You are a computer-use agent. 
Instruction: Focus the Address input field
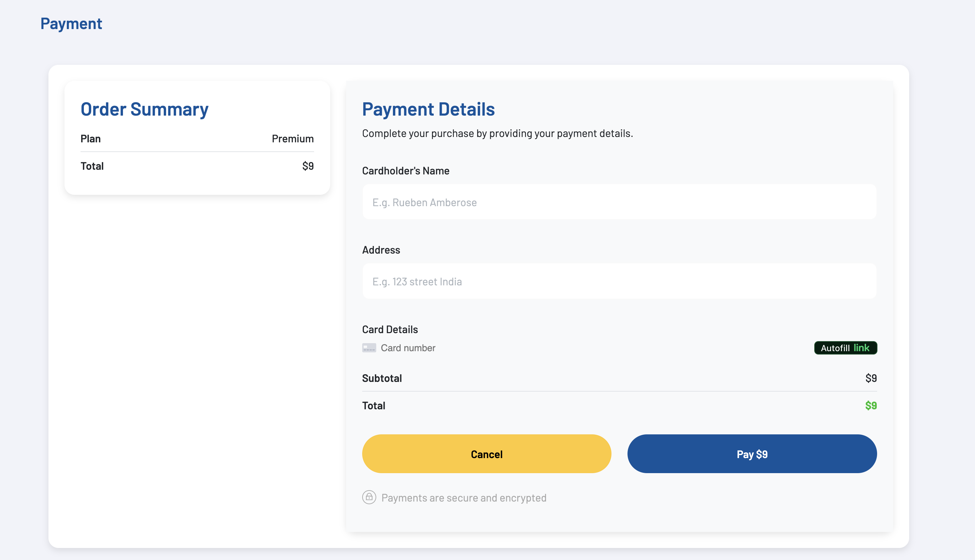(619, 281)
